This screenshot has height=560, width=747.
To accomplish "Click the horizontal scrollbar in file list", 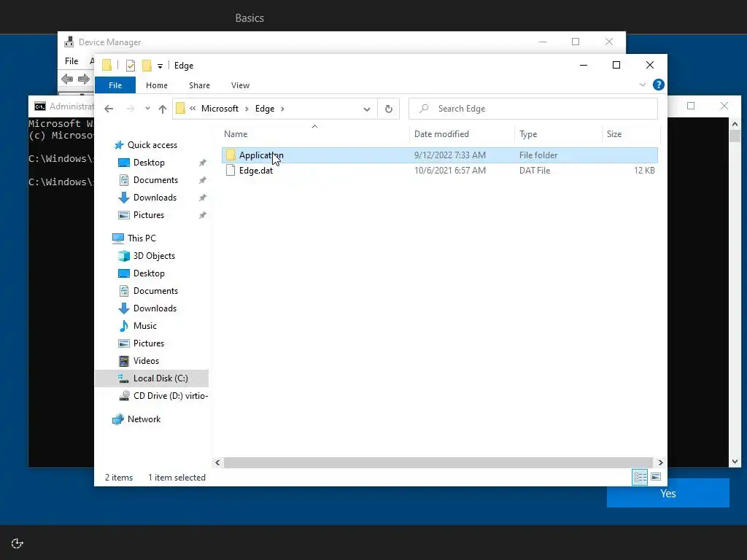I will (438, 462).
